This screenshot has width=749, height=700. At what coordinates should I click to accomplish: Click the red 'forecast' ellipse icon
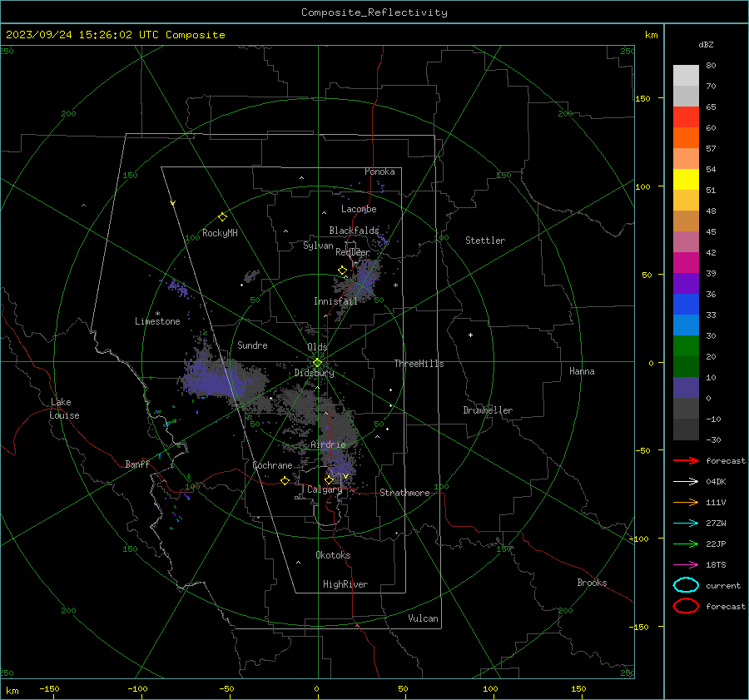686,606
